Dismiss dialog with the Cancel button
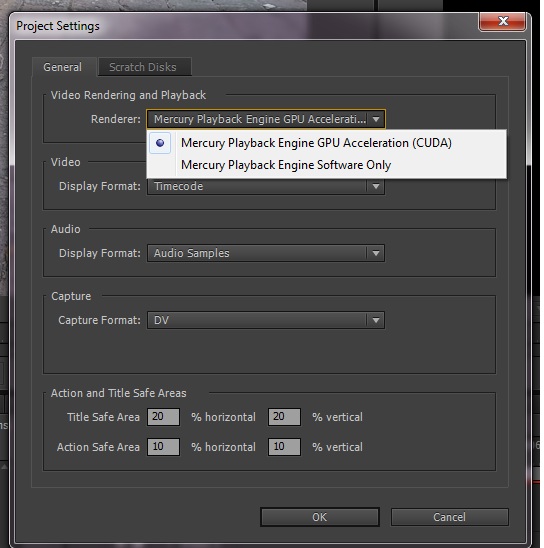 [x=450, y=517]
